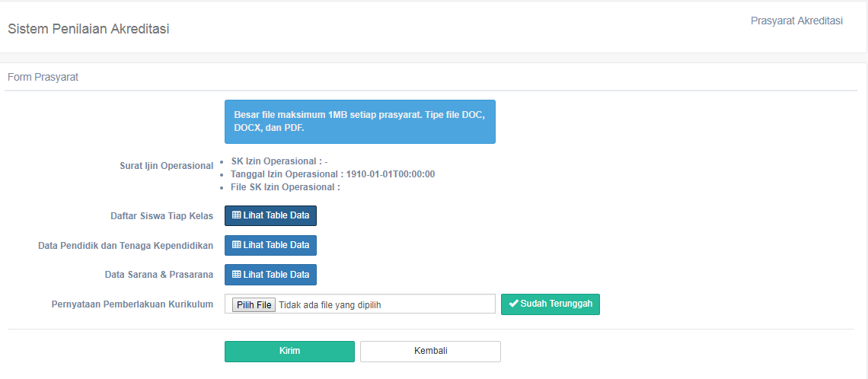Click the Pernyataan Pemberlakuan Kurikulum label
Image resolution: width=868 pixels, height=379 pixels.
point(132,304)
